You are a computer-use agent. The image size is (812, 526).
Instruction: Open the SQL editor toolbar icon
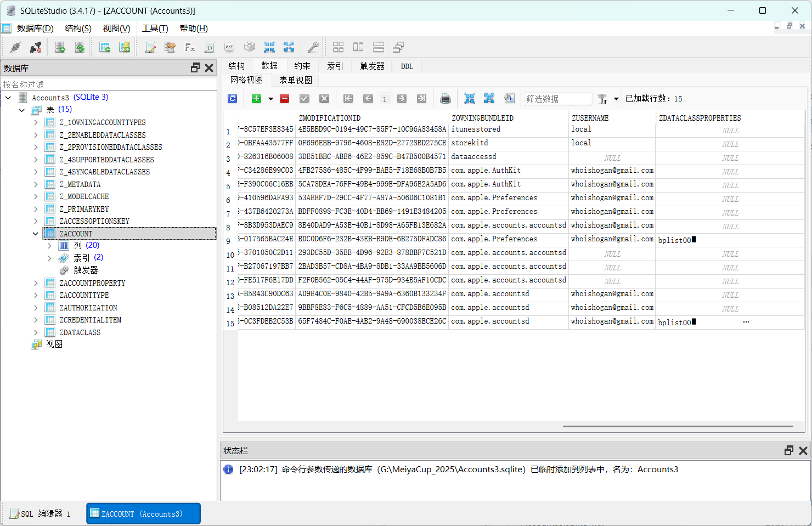pos(150,47)
